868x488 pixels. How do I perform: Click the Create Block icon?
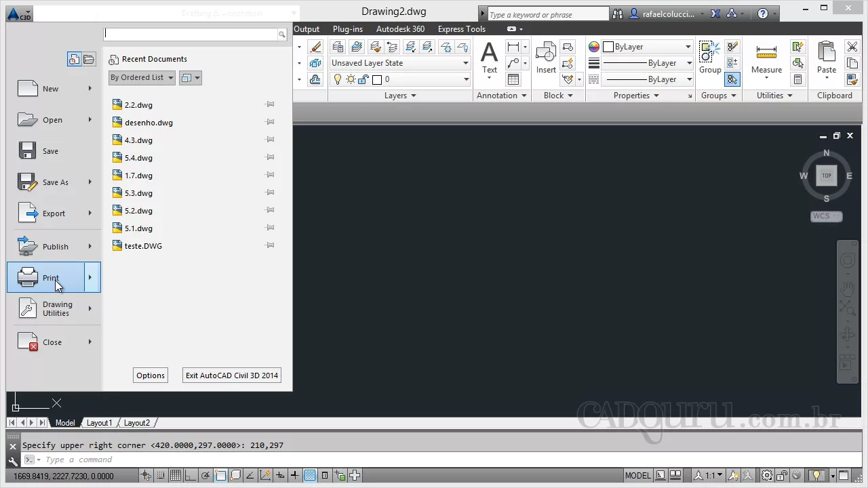coord(568,47)
